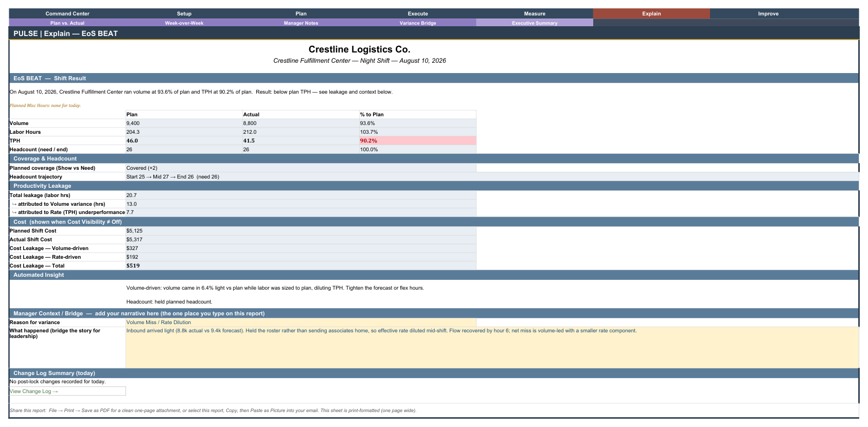Click the highlighted Explain tab
This screenshot has width=868, height=427.
click(651, 13)
